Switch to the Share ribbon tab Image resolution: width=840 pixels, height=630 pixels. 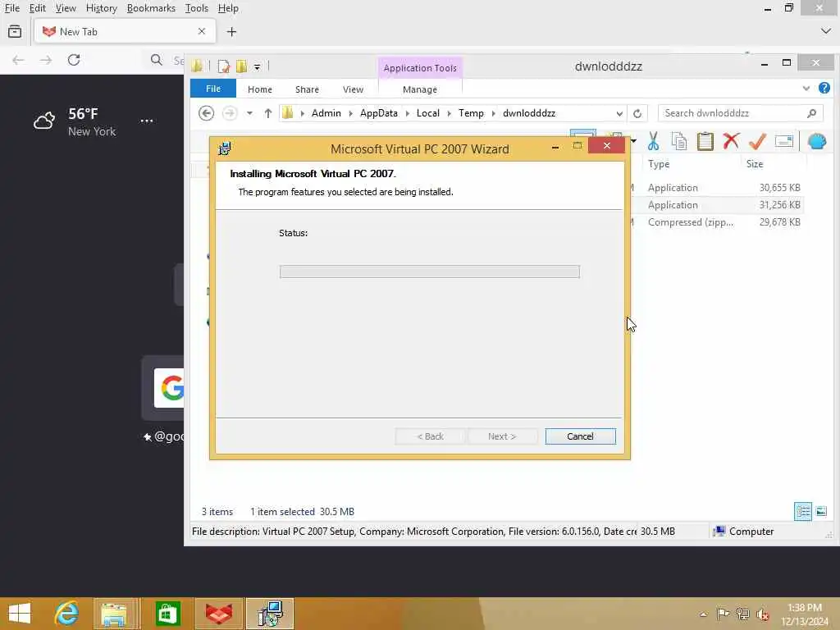pyautogui.click(x=307, y=89)
